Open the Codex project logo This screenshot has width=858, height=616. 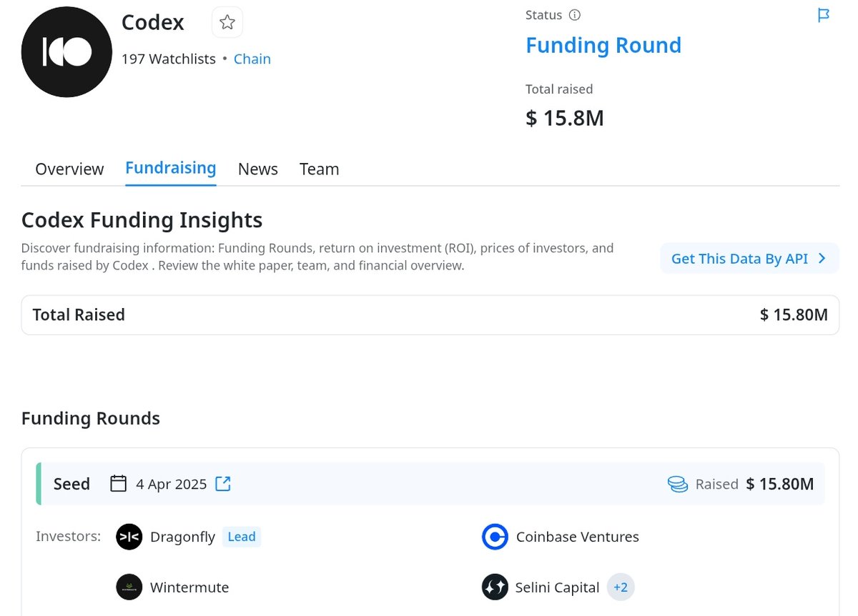[66, 51]
